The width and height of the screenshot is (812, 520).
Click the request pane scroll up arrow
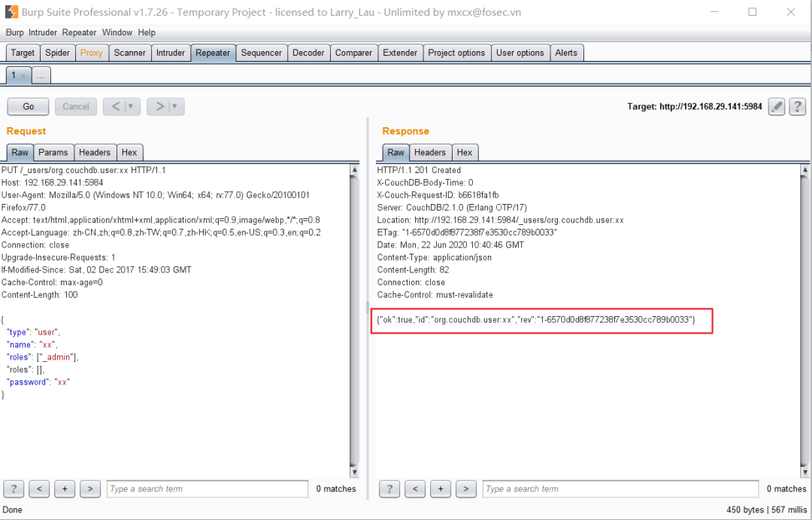tap(355, 170)
